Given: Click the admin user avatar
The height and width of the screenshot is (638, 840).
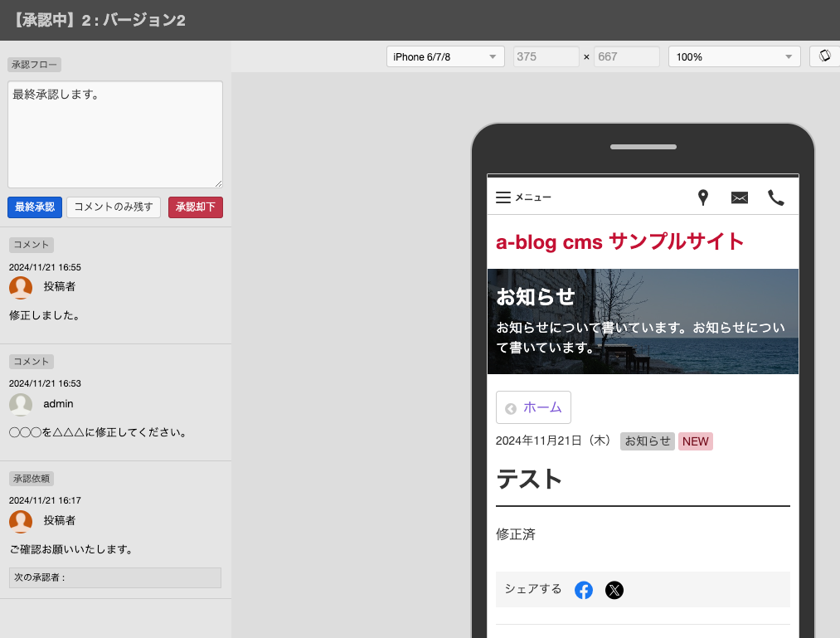Looking at the screenshot, I should [21, 404].
